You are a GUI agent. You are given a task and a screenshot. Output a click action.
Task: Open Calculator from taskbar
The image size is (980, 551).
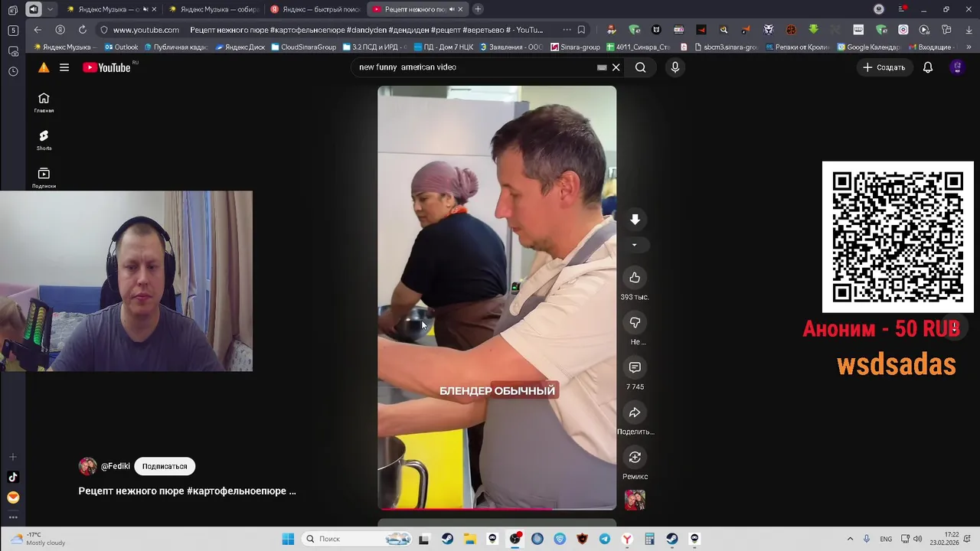[649, 539]
